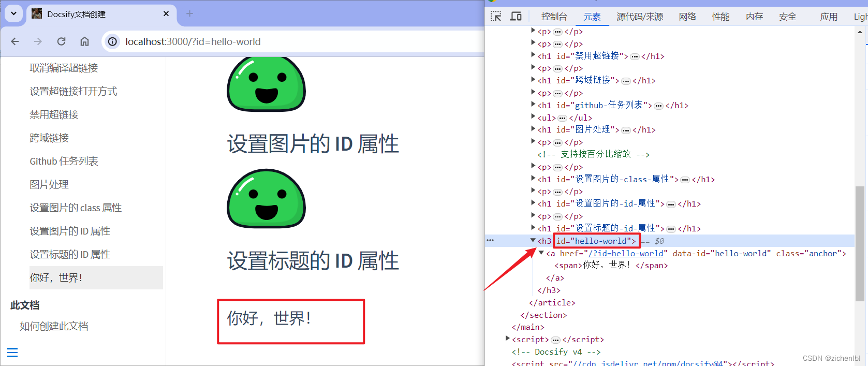
Task: Close the Docsify文档创建 tab
Action: click(x=166, y=14)
